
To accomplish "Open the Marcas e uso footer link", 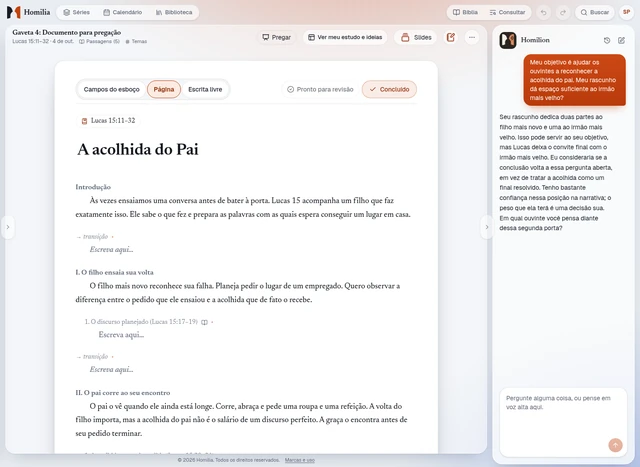I will (300, 460).
